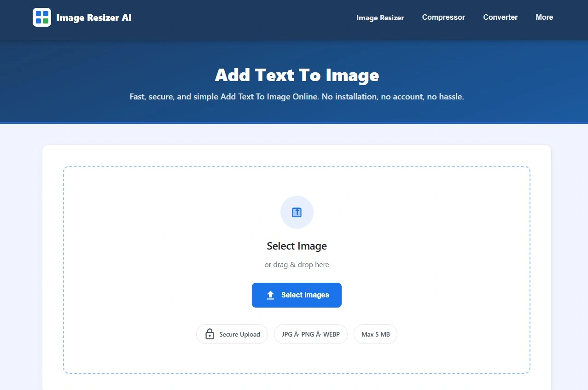Open the Compressor menu item
Image resolution: width=588 pixels, height=390 pixels.
click(x=443, y=17)
